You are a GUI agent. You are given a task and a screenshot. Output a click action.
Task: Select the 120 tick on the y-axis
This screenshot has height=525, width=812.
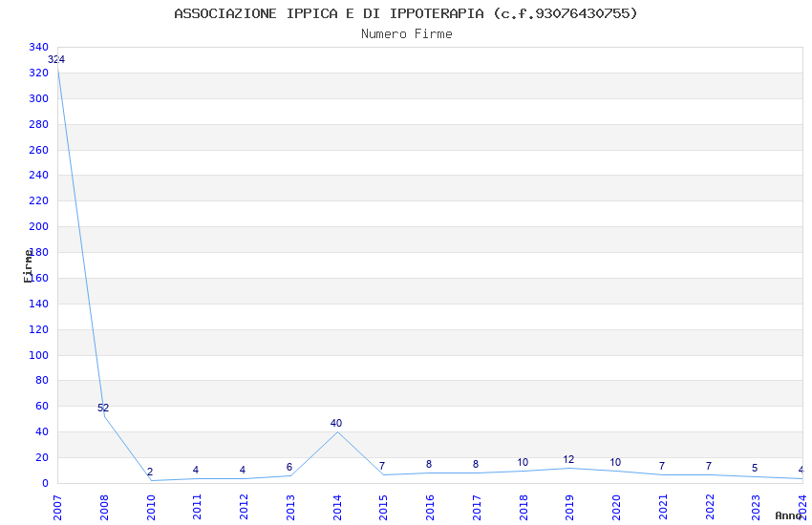click(38, 329)
